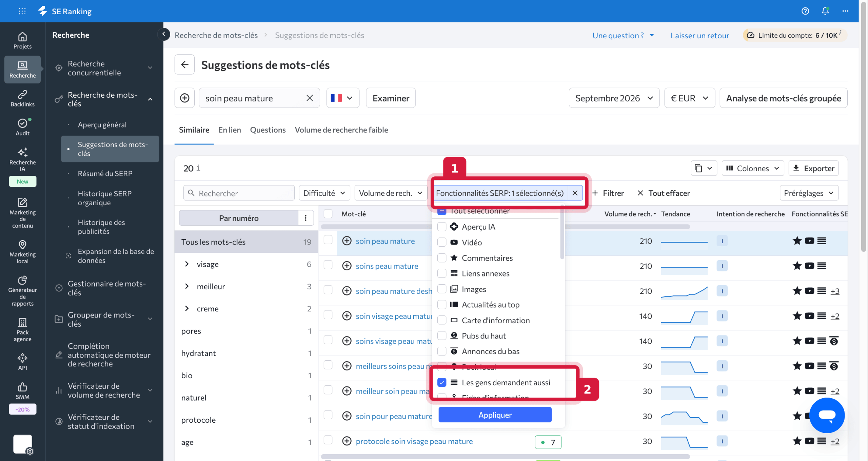Screen dimensions: 868x461
Task: Open the country flag selector
Action: (342, 98)
